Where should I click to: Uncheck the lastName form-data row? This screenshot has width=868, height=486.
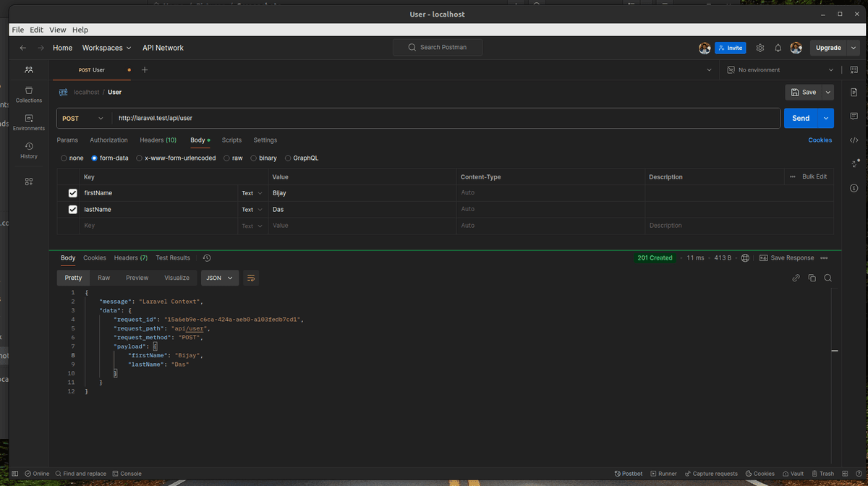(72, 209)
